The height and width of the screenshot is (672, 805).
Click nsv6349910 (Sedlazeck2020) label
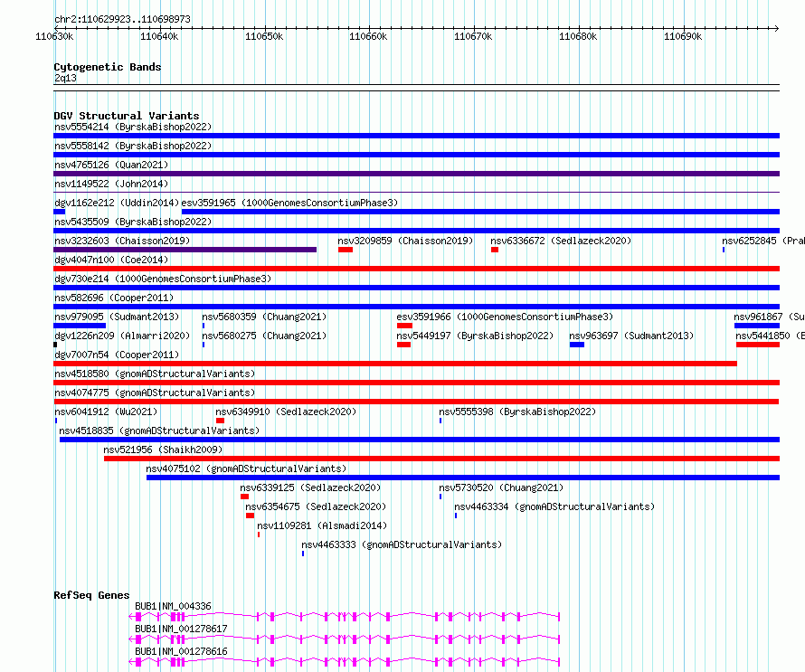286,412
